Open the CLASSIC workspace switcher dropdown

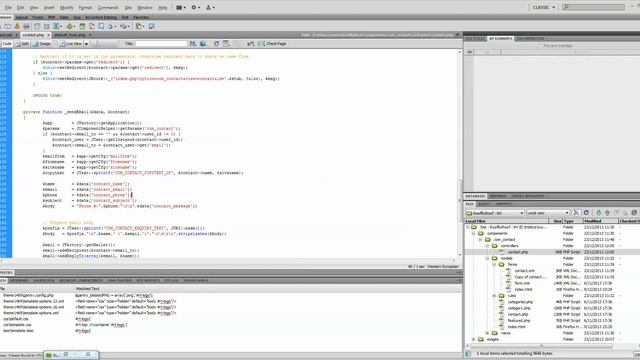(544, 7)
